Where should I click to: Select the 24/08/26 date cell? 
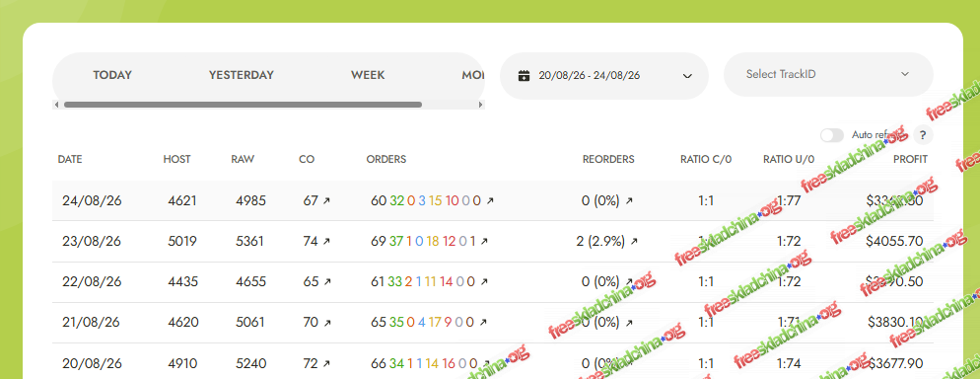(92, 200)
